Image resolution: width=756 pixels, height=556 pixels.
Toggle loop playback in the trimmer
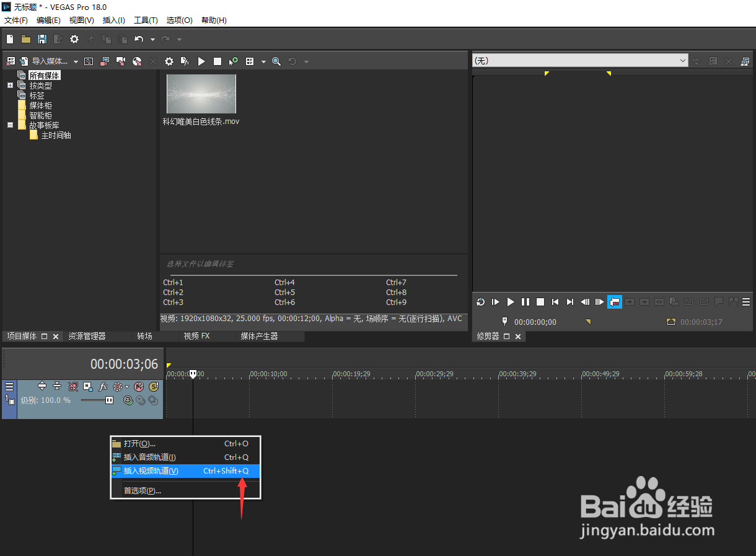[x=481, y=302]
